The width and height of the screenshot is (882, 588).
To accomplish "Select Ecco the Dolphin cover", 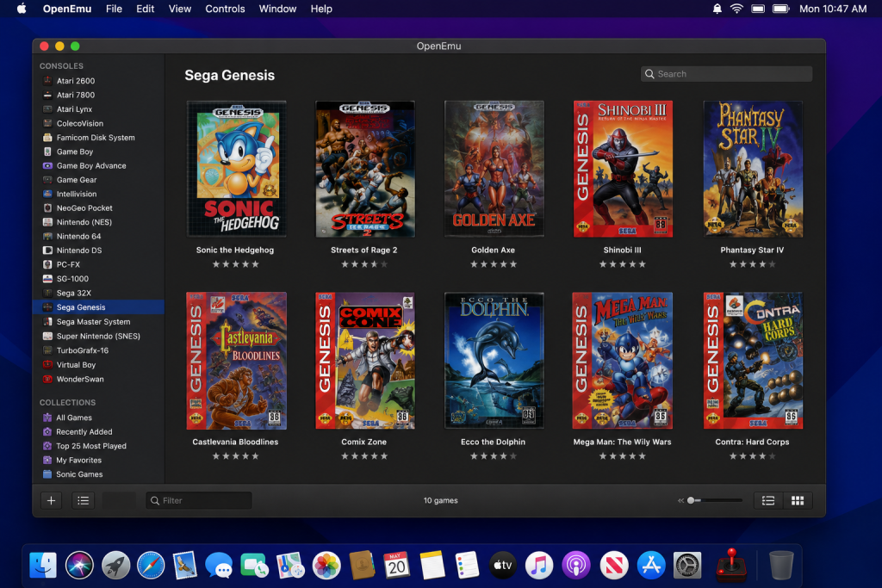I will [x=494, y=361].
